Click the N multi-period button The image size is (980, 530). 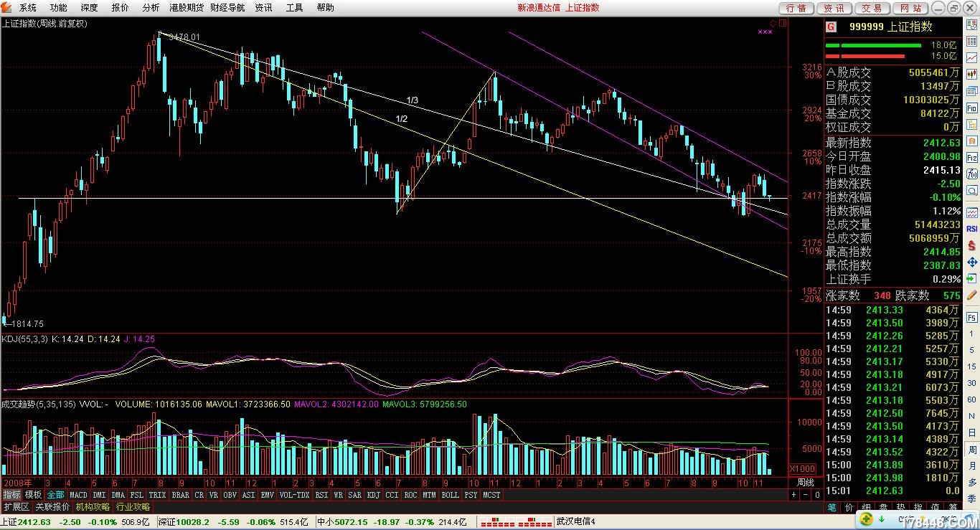click(x=971, y=416)
